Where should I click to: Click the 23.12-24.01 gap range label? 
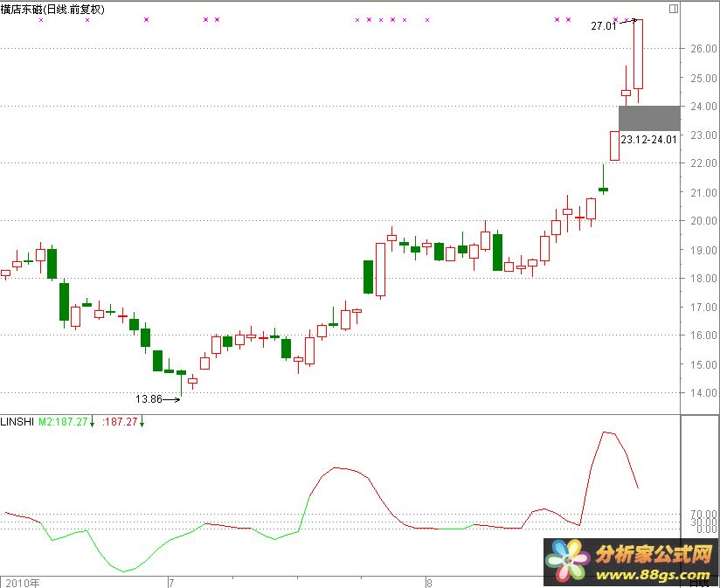[649, 140]
